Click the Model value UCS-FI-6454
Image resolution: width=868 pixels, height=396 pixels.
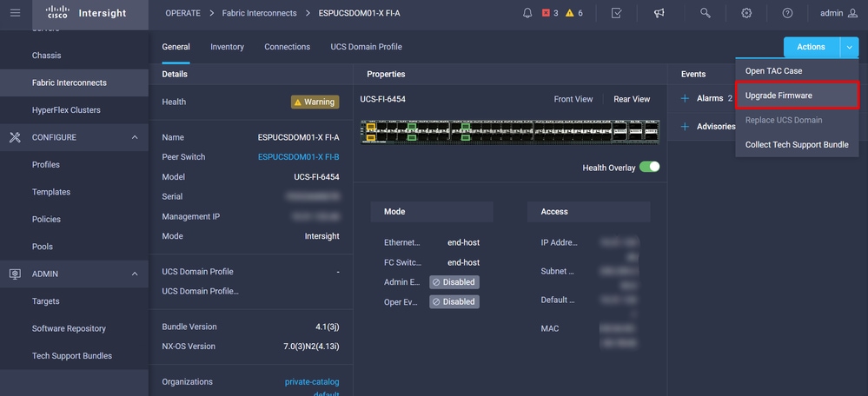[316, 177]
